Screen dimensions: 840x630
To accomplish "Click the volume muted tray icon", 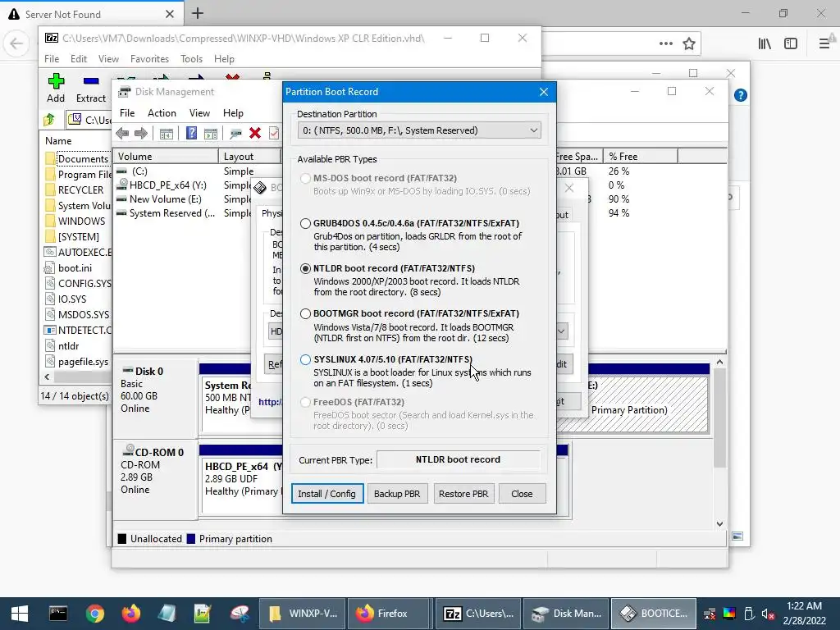I will 768,614.
